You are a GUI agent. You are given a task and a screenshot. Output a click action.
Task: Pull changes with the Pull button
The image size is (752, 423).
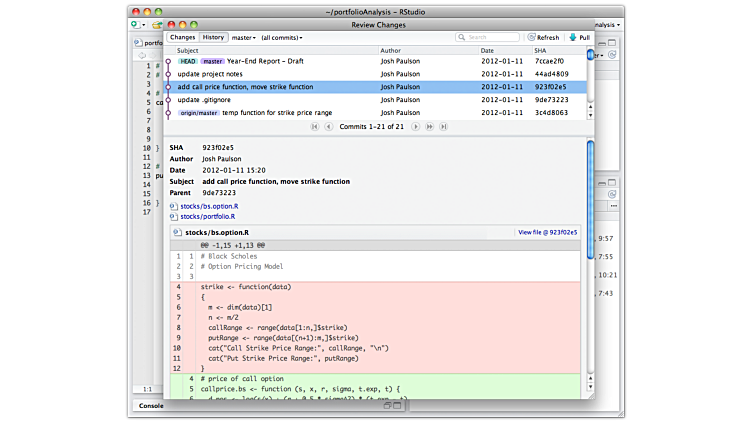(x=579, y=37)
